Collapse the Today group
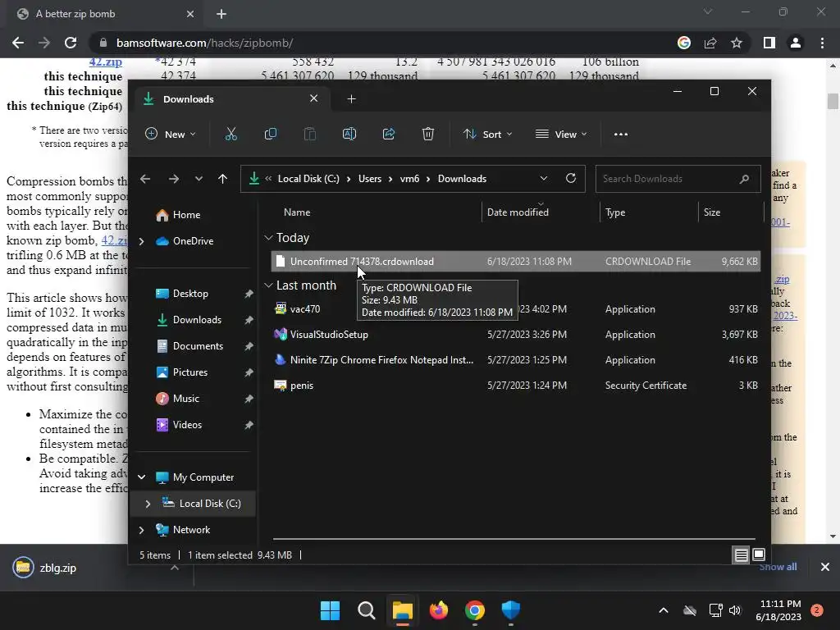 (x=268, y=237)
